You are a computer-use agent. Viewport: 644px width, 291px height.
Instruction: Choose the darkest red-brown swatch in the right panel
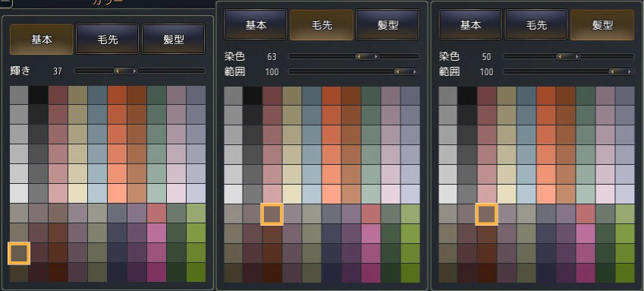487,274
